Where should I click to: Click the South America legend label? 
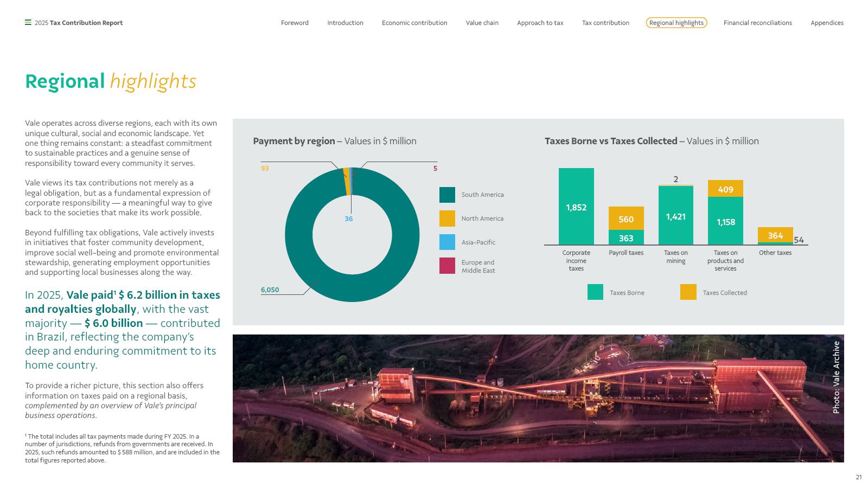(x=482, y=195)
